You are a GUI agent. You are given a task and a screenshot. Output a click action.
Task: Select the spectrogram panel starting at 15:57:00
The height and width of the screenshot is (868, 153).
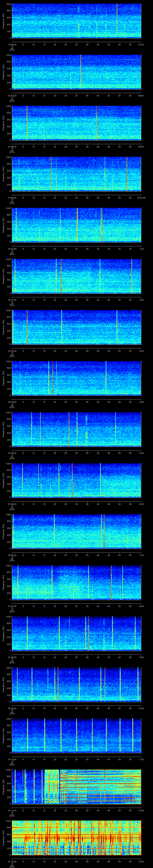[77, 72]
